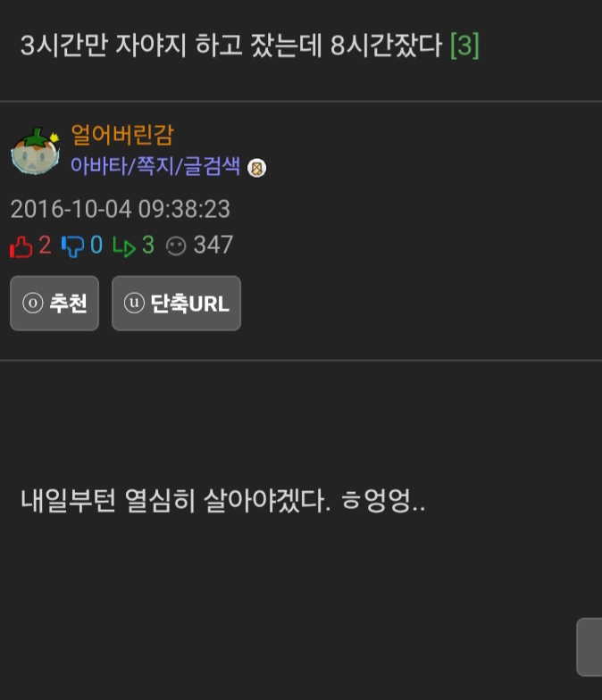Click the gray floating button at the right edge
Image resolution: width=602 pixels, height=700 pixels.
tap(589, 646)
